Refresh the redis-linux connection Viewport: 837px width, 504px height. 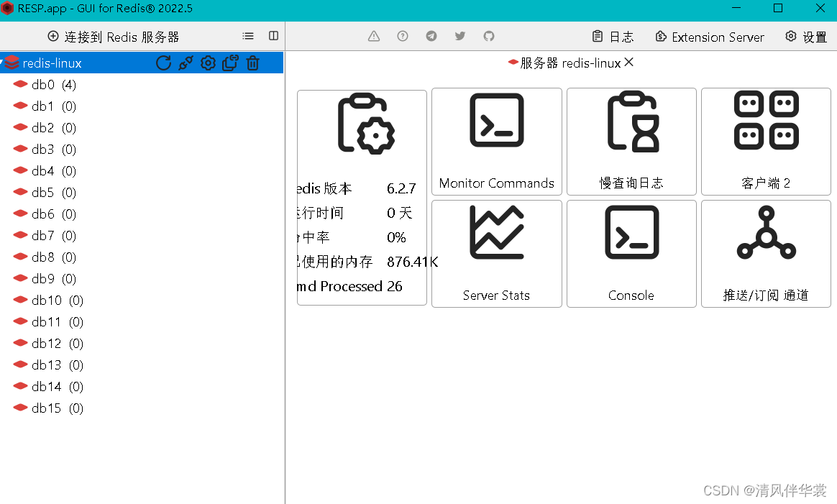[x=164, y=63]
